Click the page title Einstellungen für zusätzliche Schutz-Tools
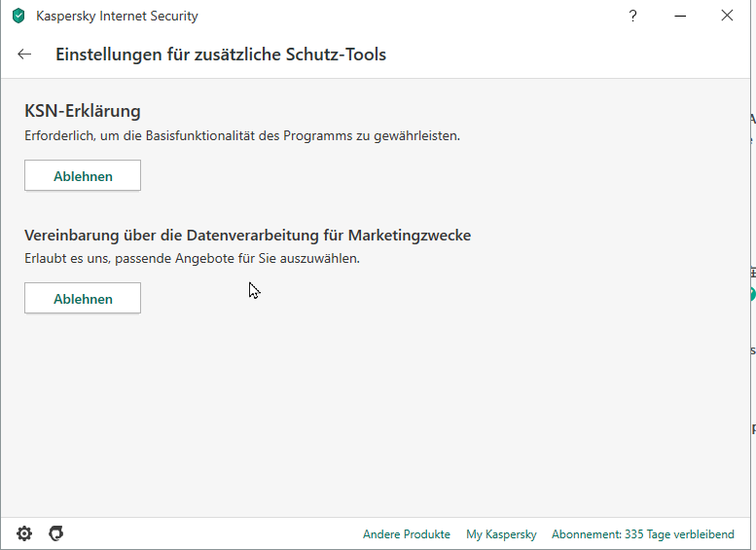 [221, 55]
